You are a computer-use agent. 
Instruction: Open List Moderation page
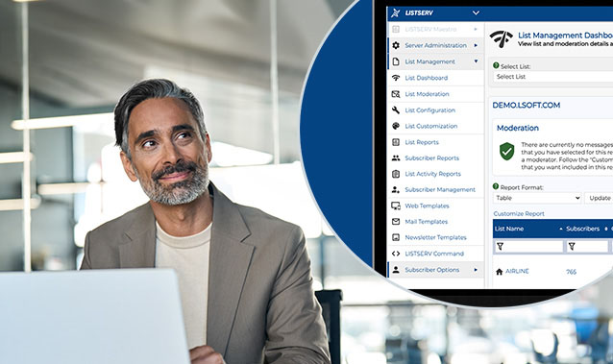pyautogui.click(x=427, y=94)
